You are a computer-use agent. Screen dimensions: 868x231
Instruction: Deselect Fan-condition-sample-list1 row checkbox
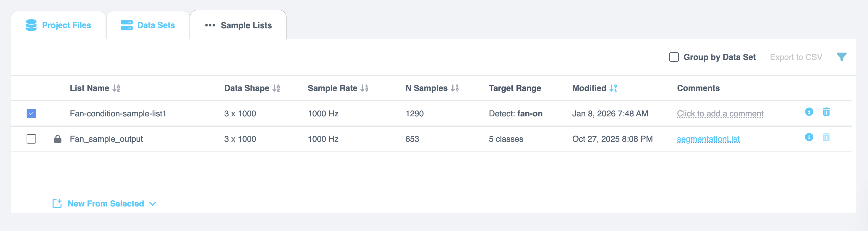point(31,113)
